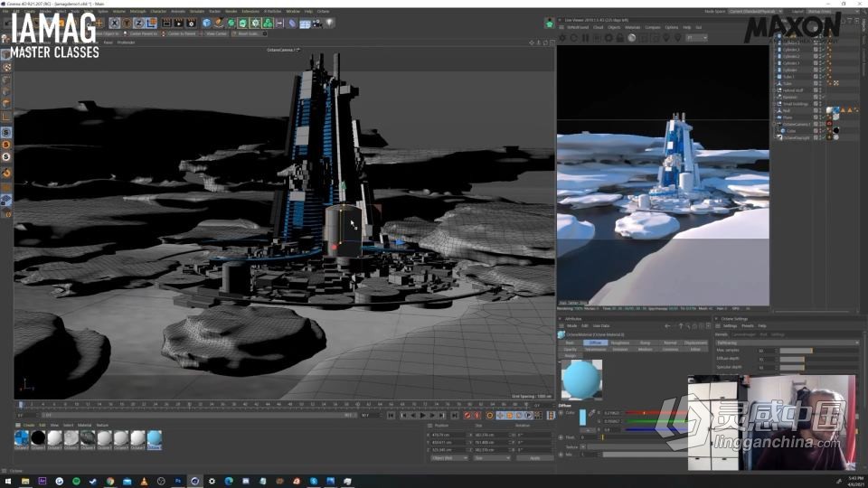Go to start of timeline

[391, 415]
